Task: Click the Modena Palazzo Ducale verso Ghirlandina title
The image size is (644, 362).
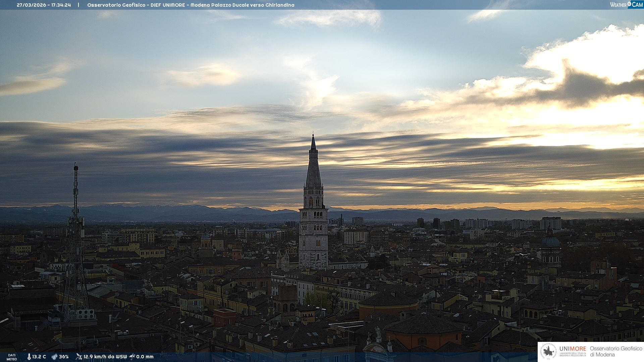Action: click(242, 5)
